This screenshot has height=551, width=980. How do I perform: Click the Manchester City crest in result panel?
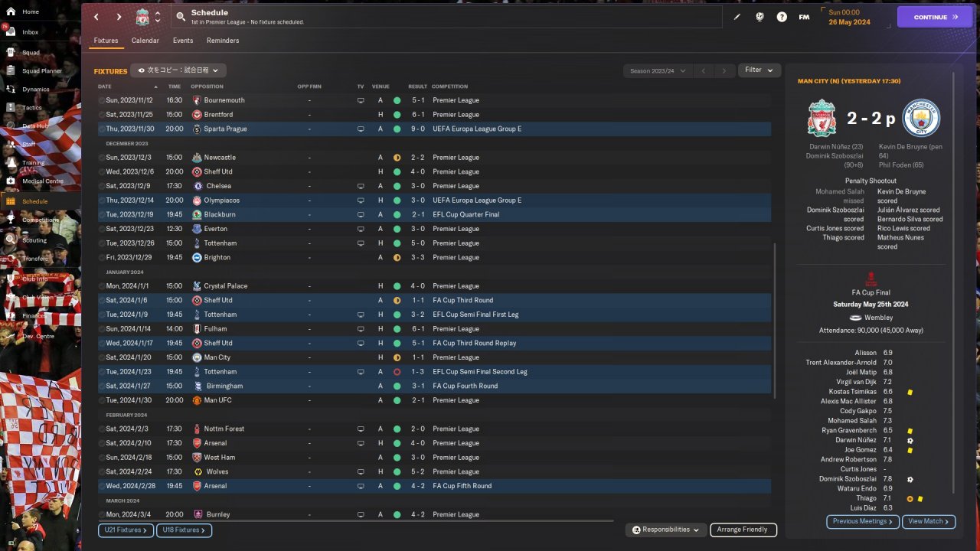920,118
